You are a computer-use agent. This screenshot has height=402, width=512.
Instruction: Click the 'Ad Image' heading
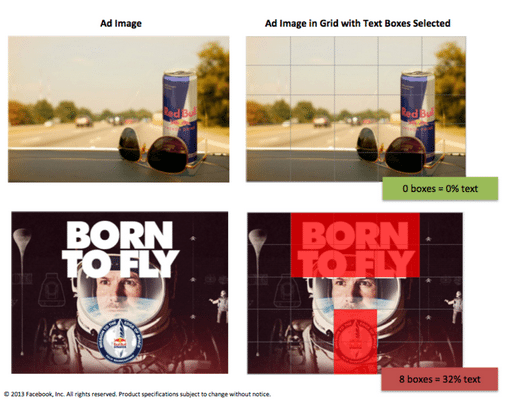[x=121, y=23]
